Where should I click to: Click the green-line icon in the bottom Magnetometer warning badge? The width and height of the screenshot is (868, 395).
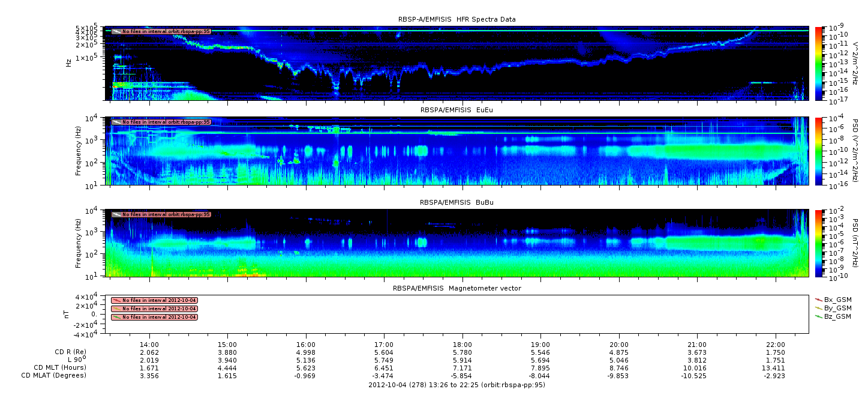tap(117, 317)
